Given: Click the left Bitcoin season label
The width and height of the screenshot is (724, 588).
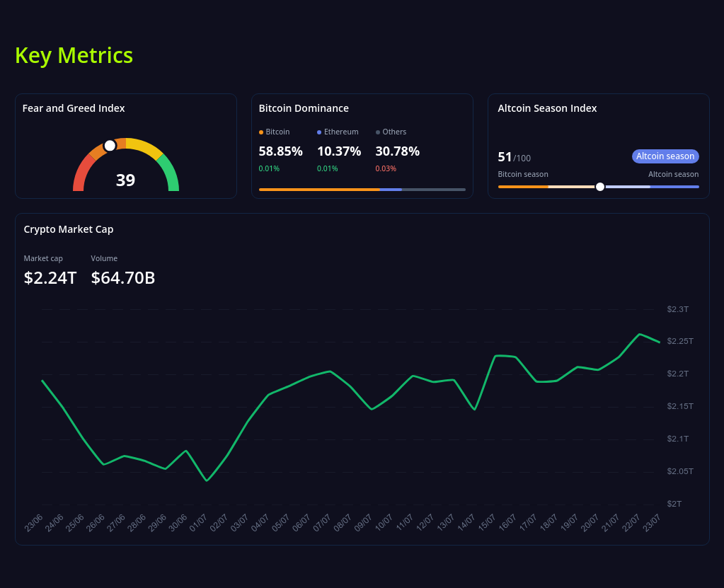Looking at the screenshot, I should [x=523, y=175].
